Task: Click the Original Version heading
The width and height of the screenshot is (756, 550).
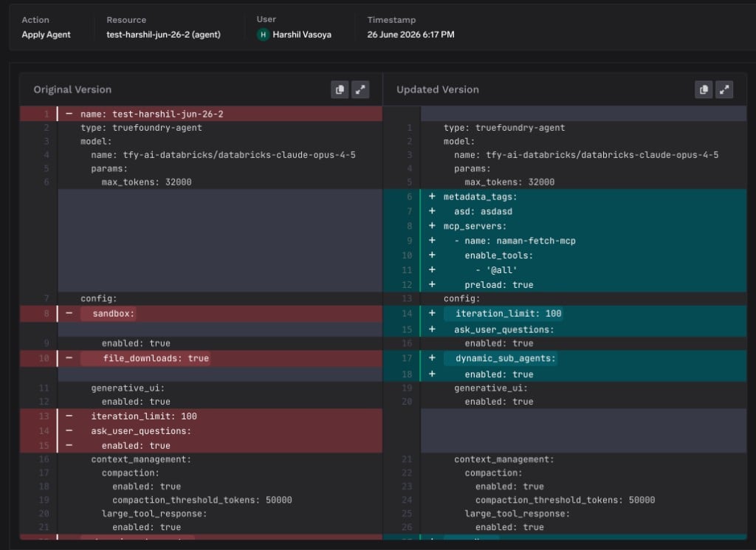Action: pyautogui.click(x=72, y=89)
